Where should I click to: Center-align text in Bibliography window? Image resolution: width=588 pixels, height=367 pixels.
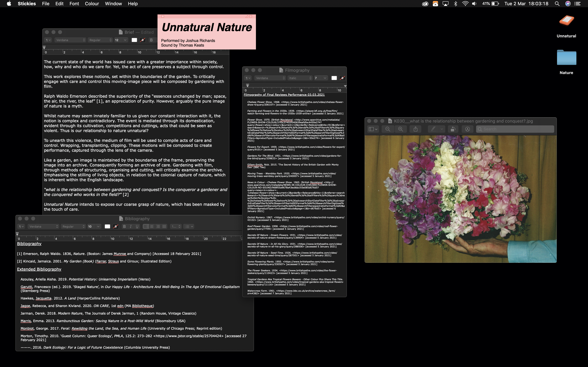tap(152, 226)
